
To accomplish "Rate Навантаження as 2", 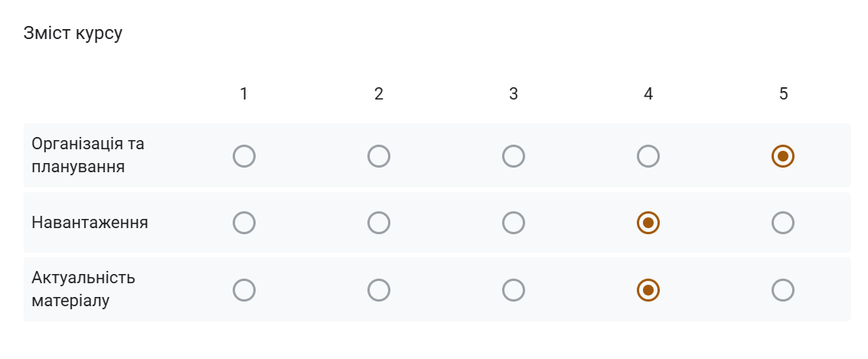I will point(379,223).
